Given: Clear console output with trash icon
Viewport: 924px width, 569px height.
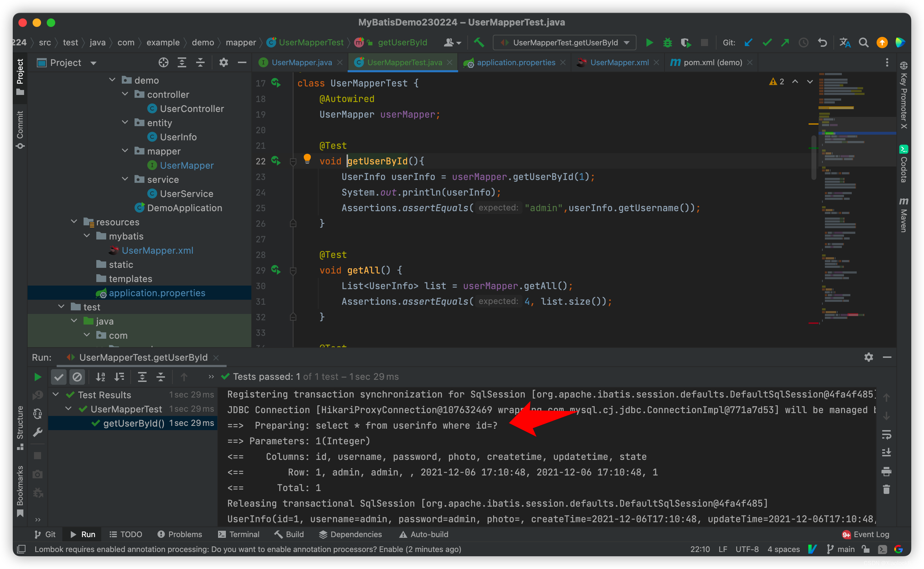Looking at the screenshot, I should (x=886, y=489).
